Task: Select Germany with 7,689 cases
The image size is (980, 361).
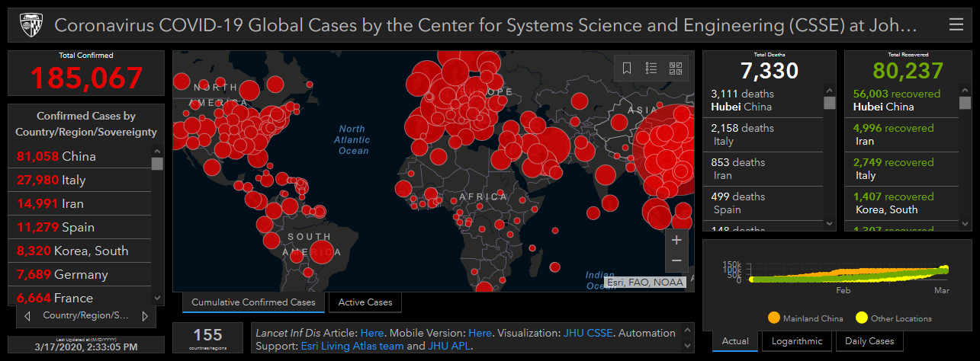Action: click(x=81, y=274)
